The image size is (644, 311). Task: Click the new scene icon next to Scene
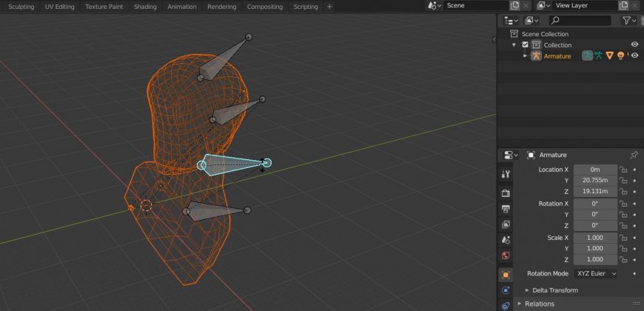tap(514, 6)
